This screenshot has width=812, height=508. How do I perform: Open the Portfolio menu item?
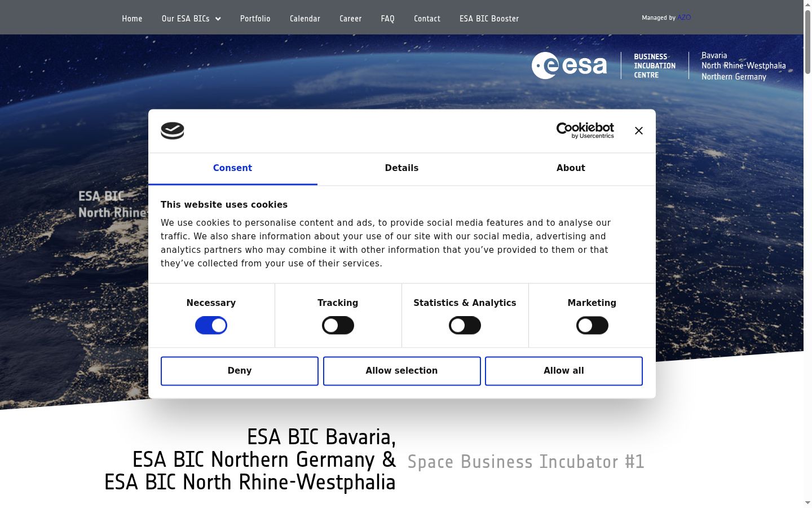(x=255, y=19)
